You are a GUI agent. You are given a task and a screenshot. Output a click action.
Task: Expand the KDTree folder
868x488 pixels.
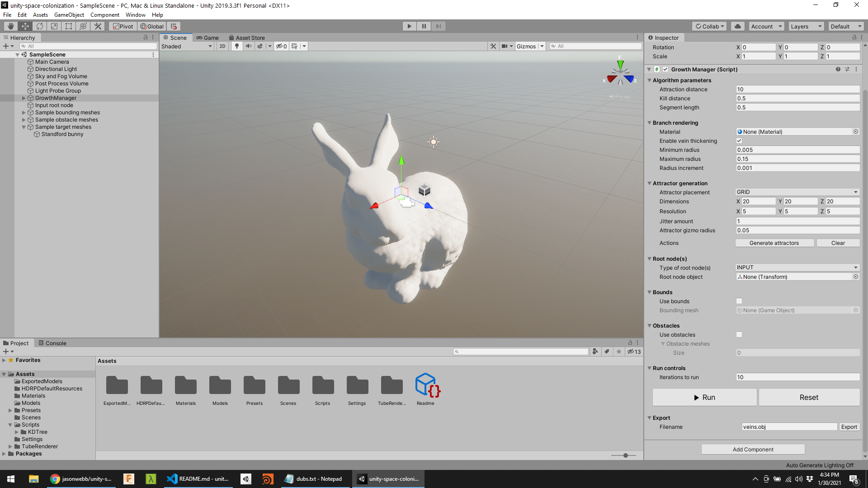[x=17, y=432]
